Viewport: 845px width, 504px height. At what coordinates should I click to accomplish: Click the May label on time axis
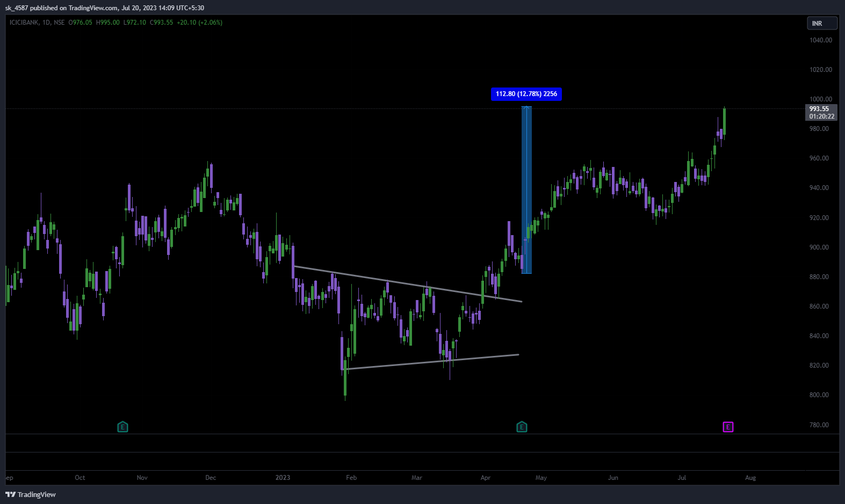point(541,478)
